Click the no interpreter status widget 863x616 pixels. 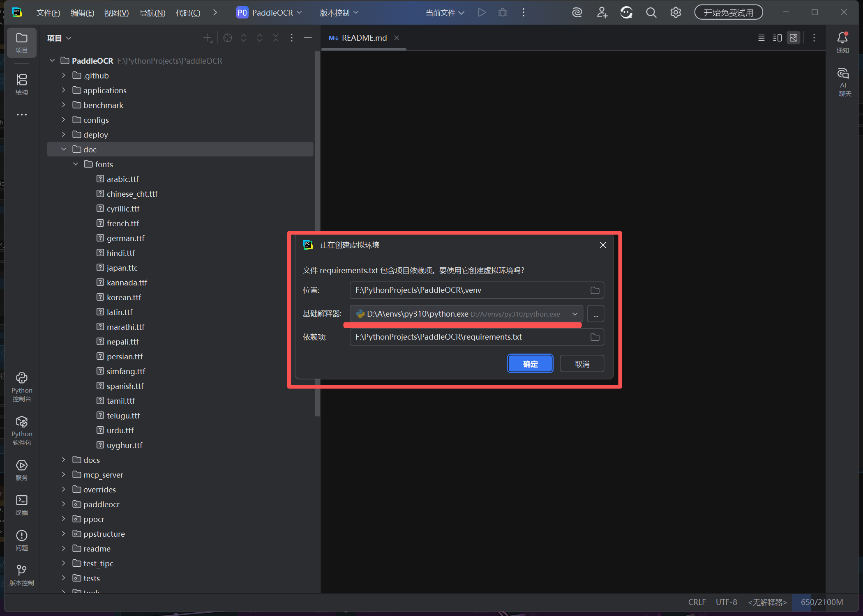coord(767,602)
